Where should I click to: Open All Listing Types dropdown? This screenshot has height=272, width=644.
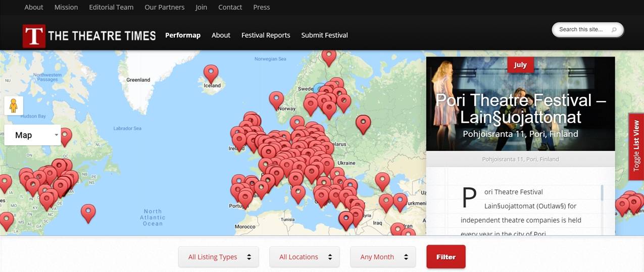point(219,257)
